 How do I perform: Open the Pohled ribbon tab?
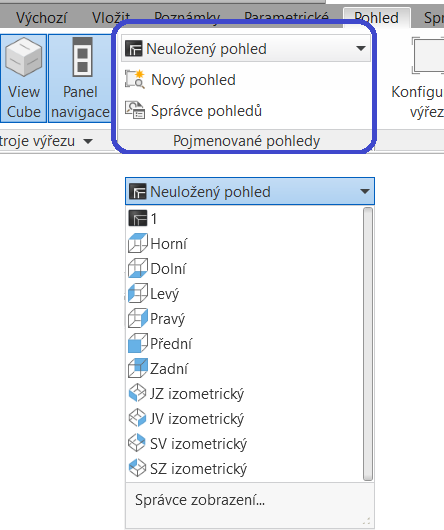[376, 18]
